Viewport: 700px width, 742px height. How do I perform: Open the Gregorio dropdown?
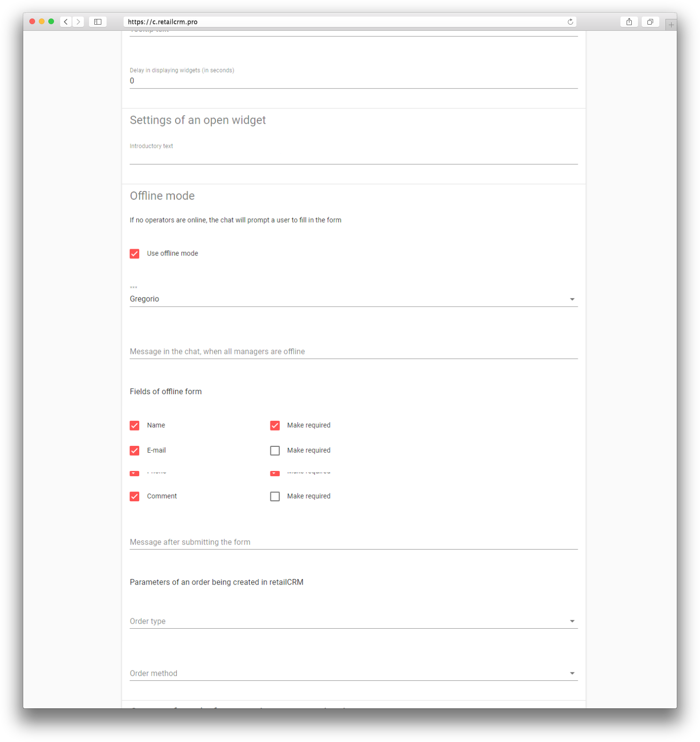click(353, 299)
